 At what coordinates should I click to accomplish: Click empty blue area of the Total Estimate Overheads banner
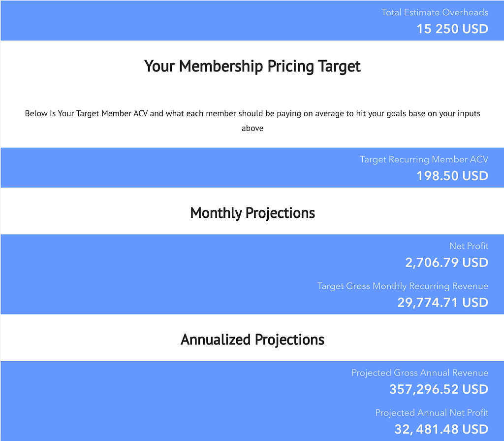tap(161, 20)
